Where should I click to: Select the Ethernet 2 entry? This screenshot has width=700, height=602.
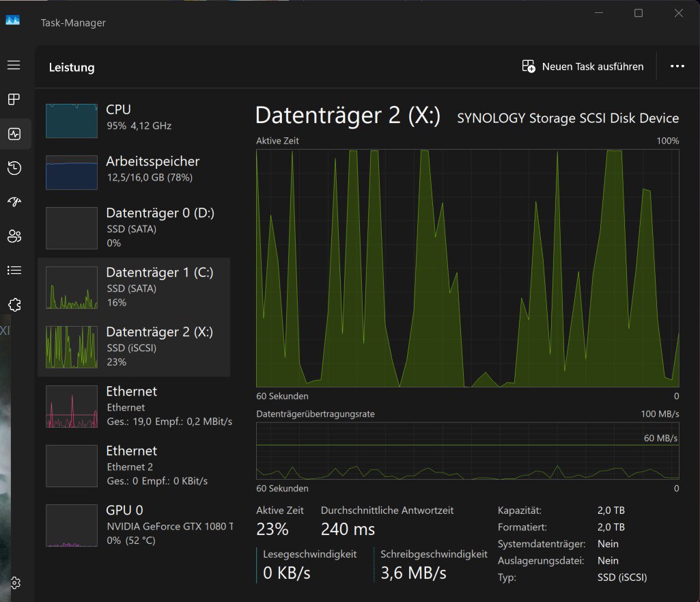[134, 466]
